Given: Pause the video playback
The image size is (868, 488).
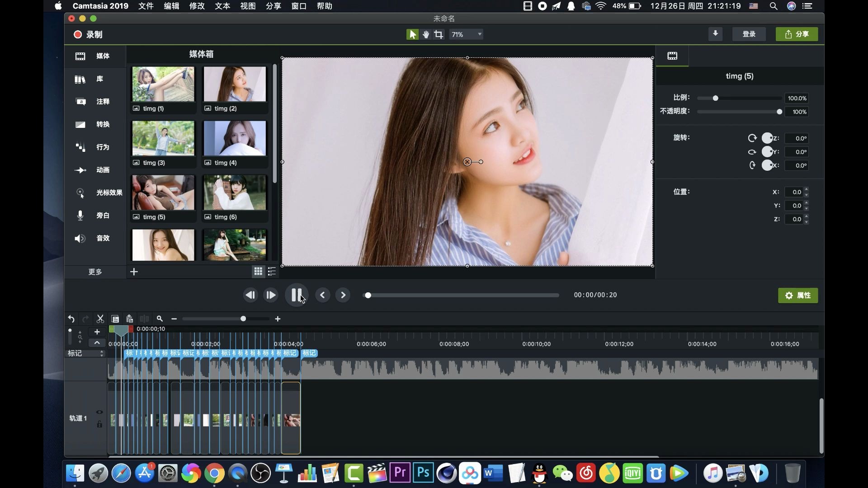Looking at the screenshot, I should click(297, 295).
